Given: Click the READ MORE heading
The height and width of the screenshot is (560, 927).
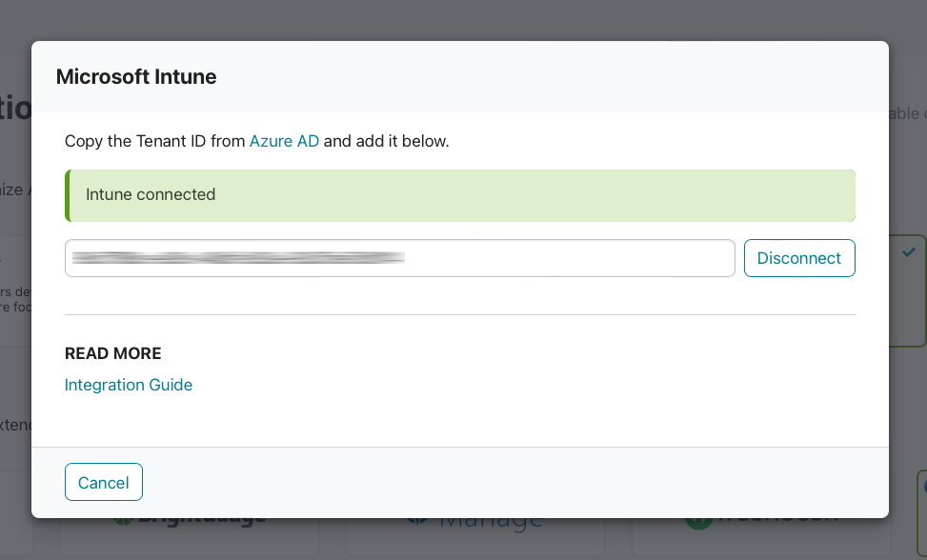Looking at the screenshot, I should click(x=113, y=353).
